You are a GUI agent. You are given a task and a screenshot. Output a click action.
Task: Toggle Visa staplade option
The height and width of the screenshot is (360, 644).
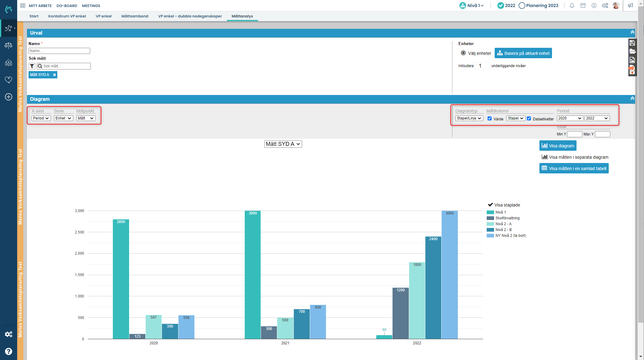pos(504,205)
